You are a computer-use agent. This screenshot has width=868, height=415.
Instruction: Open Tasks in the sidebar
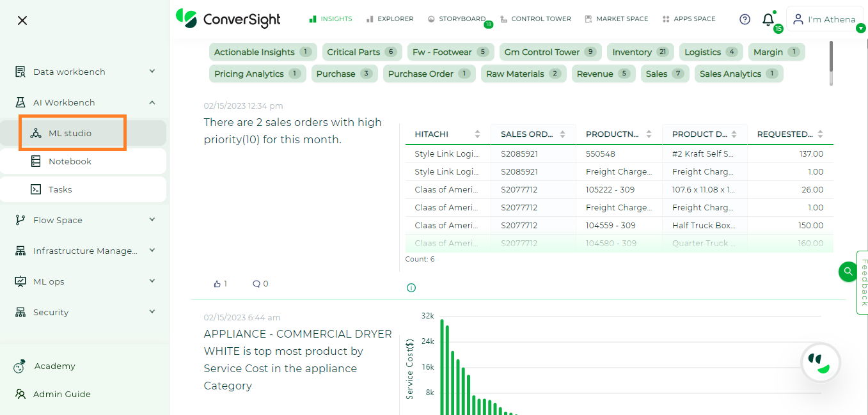click(83, 189)
